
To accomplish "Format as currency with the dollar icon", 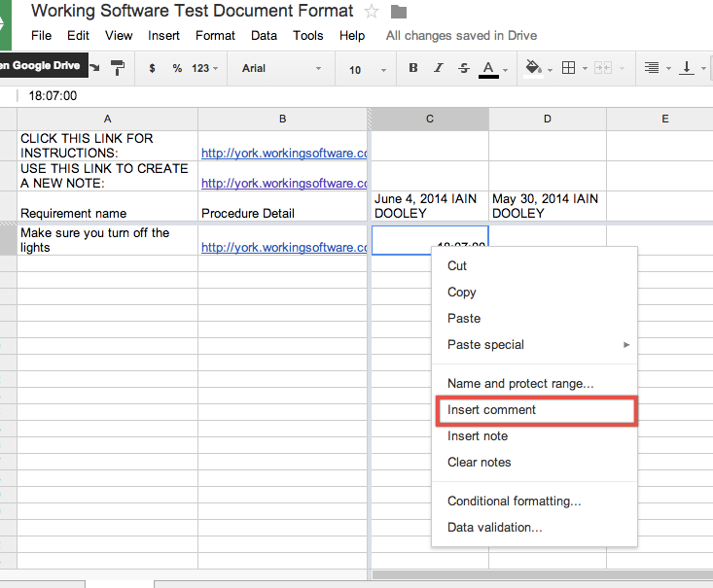I will [x=152, y=68].
